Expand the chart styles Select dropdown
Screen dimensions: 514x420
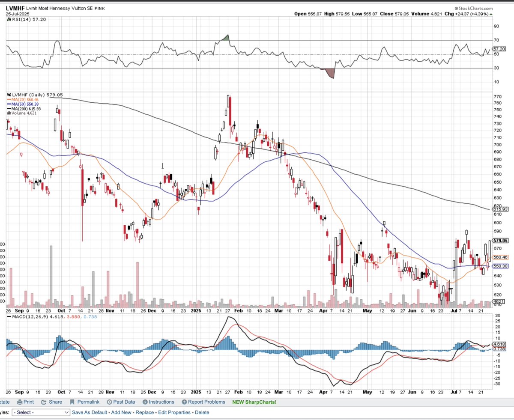click(41, 412)
